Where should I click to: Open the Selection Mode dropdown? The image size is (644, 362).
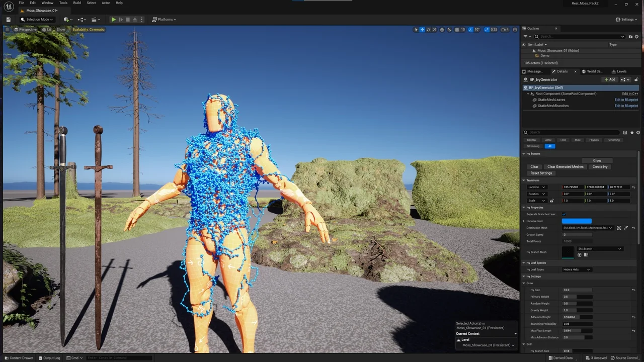[x=37, y=20]
